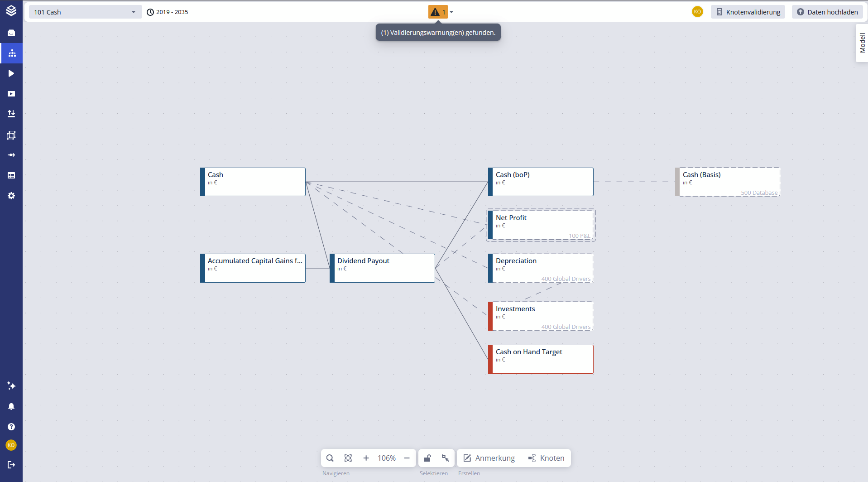Open the 101 Cash model dropdown
The image size is (868, 482).
85,12
